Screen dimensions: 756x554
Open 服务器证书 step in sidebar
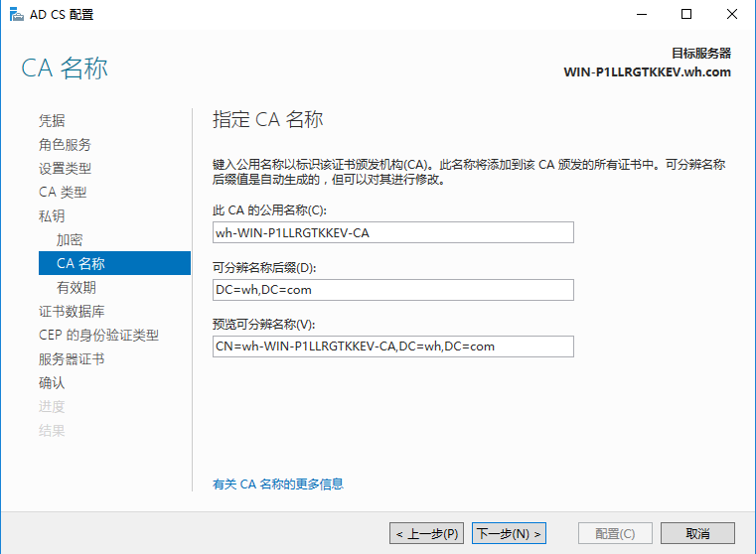(x=72, y=359)
